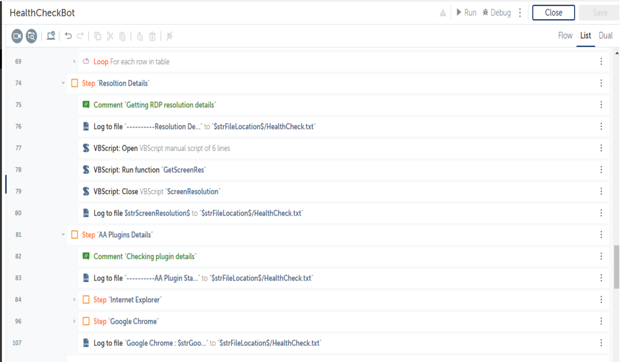Expand the Loop for each row
The height and width of the screenshot is (362, 644).
74,62
